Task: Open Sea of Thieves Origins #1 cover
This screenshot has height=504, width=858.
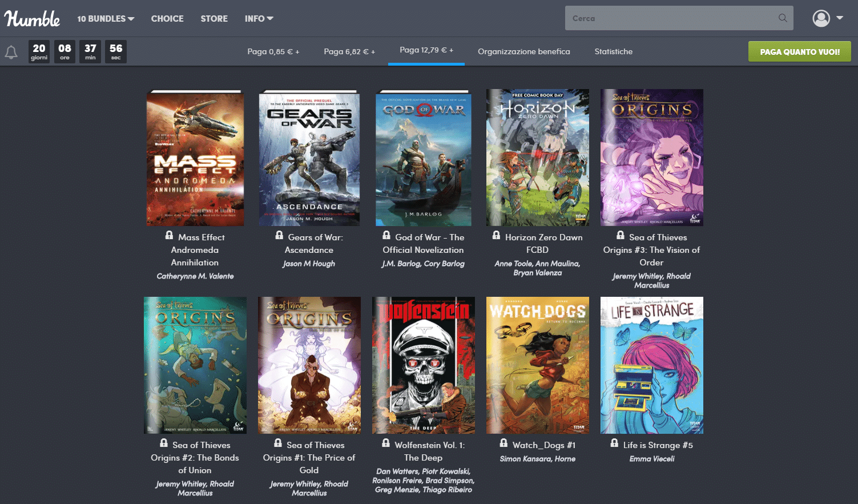Action: click(309, 365)
